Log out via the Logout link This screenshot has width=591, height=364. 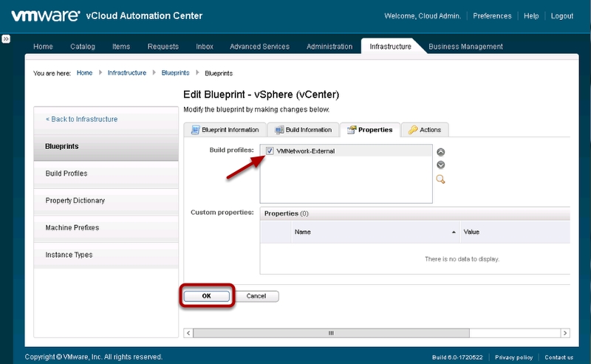(562, 16)
